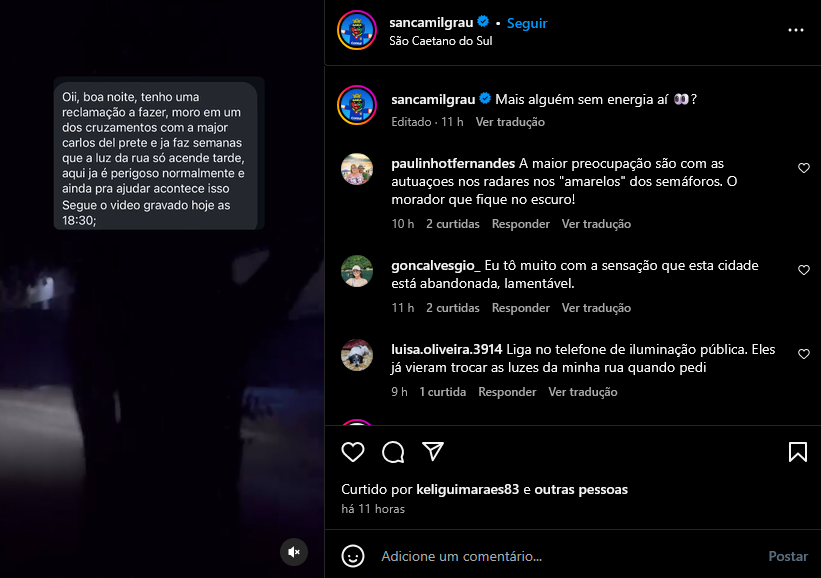821x578 pixels.
Task: Open the three-dot more options menu
Action: coord(796,30)
